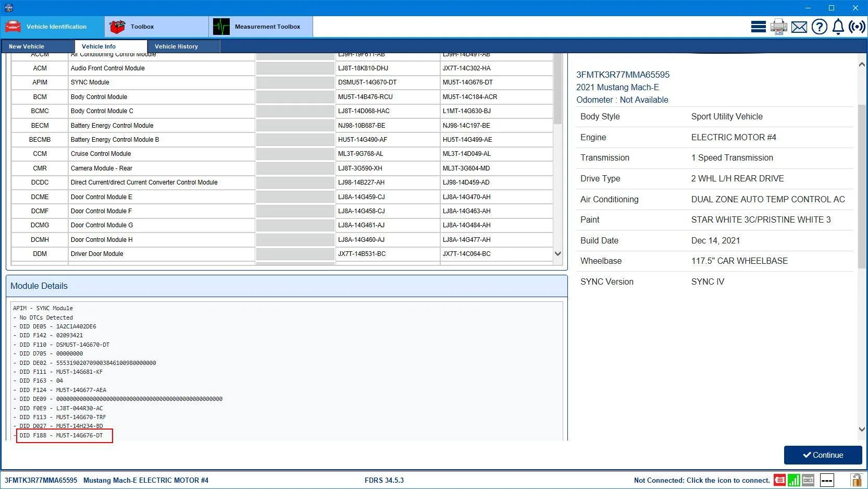868x489 pixels.
Task: Click part number MU5T-14B476-RCU
Action: (x=365, y=97)
